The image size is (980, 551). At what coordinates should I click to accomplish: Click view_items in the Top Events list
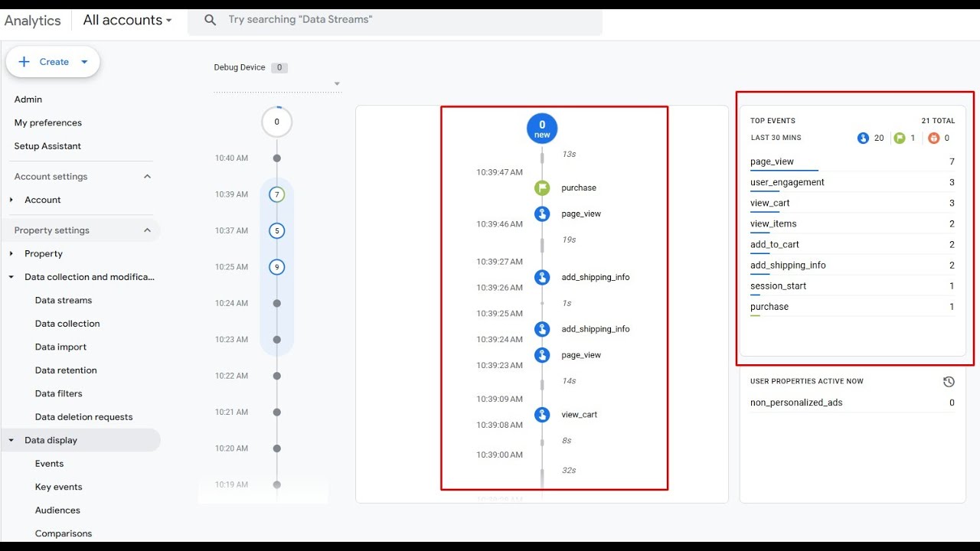[x=773, y=223]
